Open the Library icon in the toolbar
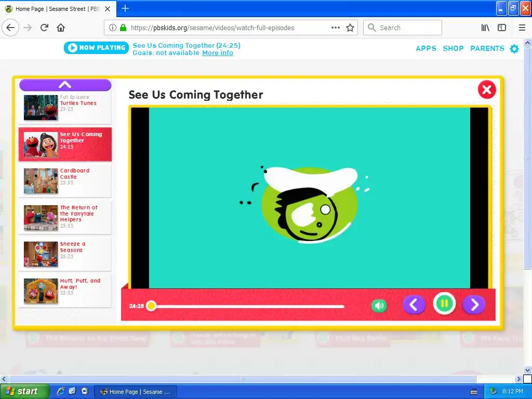The height and width of the screenshot is (399, 532). (485, 28)
